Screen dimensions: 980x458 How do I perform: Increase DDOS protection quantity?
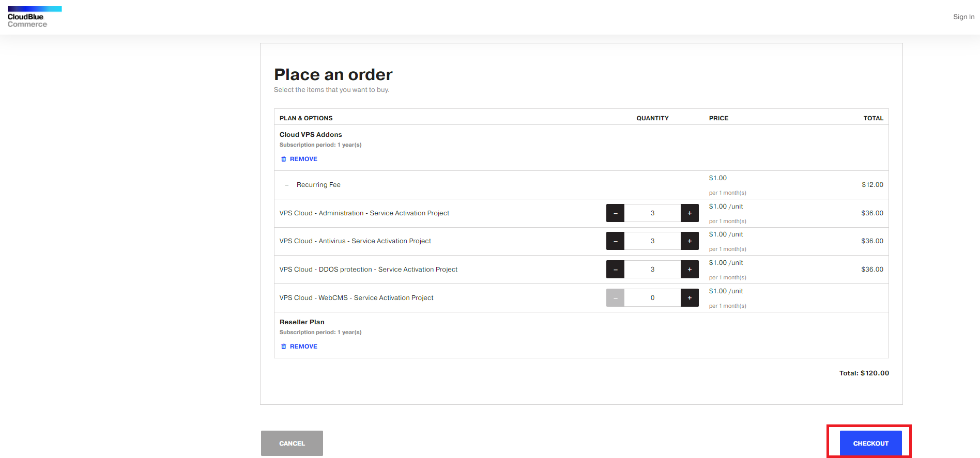(x=690, y=270)
